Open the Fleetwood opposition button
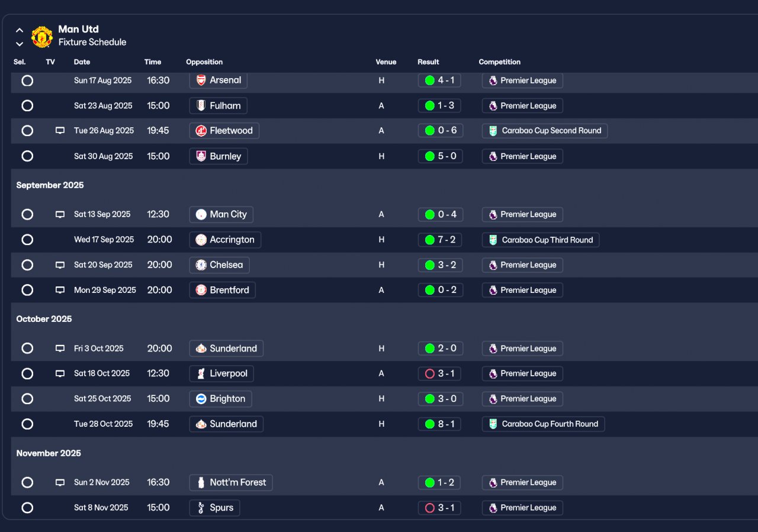This screenshot has height=532, width=758. [224, 131]
